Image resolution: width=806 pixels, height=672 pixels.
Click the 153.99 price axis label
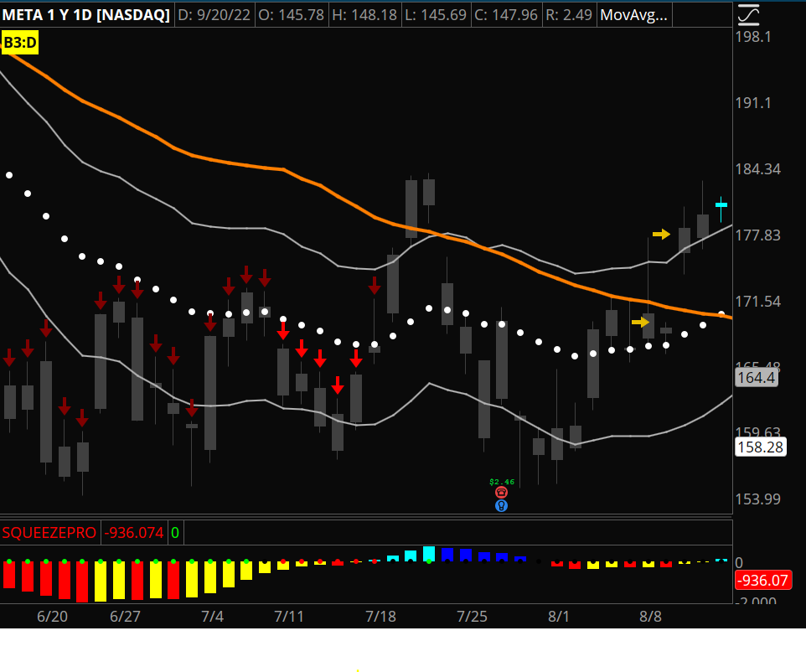(x=757, y=499)
